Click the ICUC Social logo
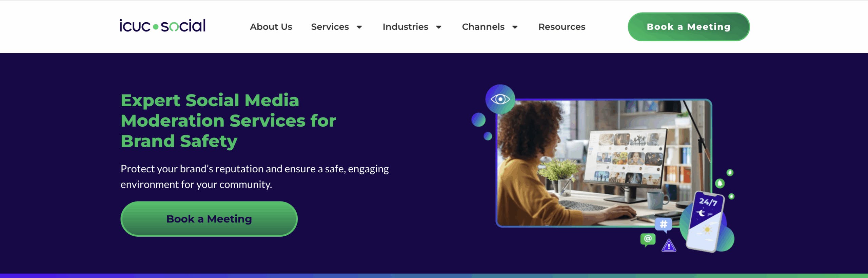Image resolution: width=868 pixels, height=278 pixels. point(162,26)
